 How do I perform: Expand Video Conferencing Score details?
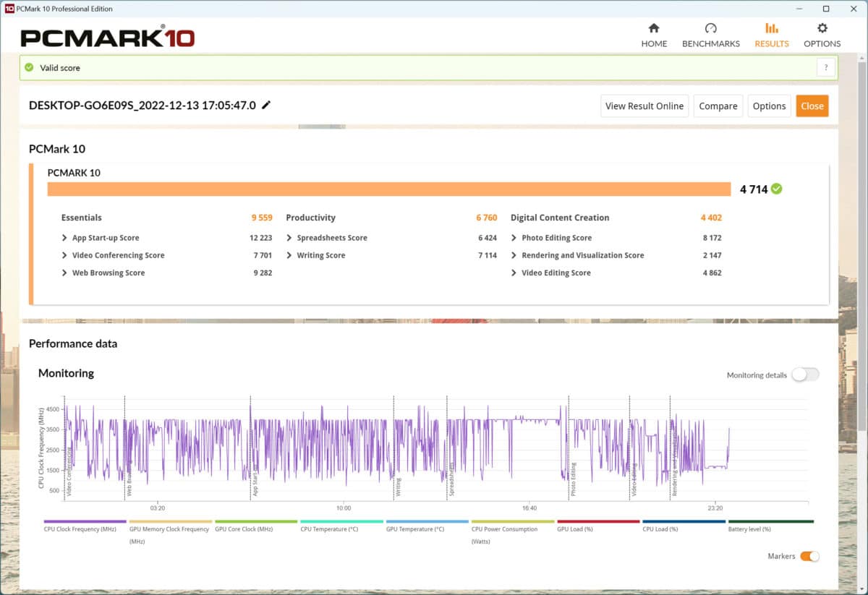[65, 255]
